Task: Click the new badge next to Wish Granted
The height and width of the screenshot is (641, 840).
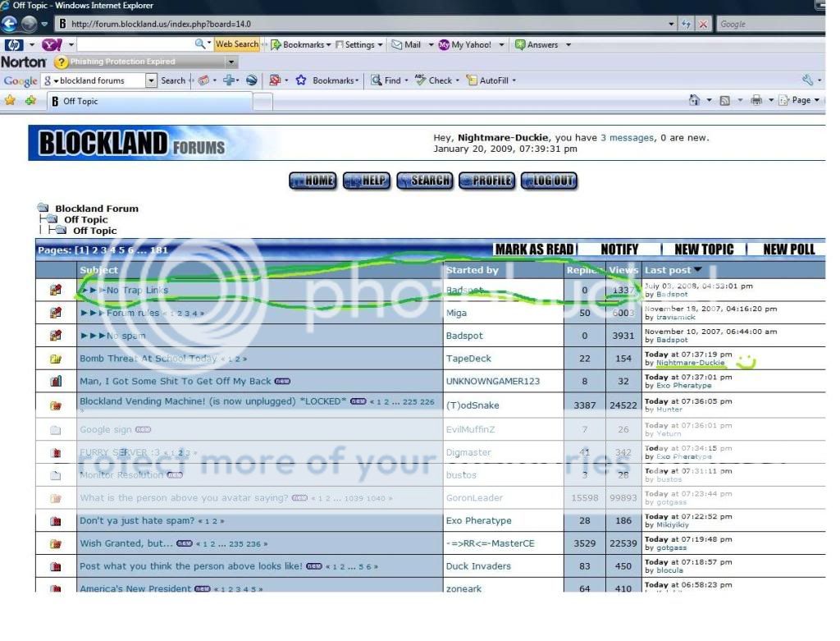Action: pyautogui.click(x=185, y=543)
